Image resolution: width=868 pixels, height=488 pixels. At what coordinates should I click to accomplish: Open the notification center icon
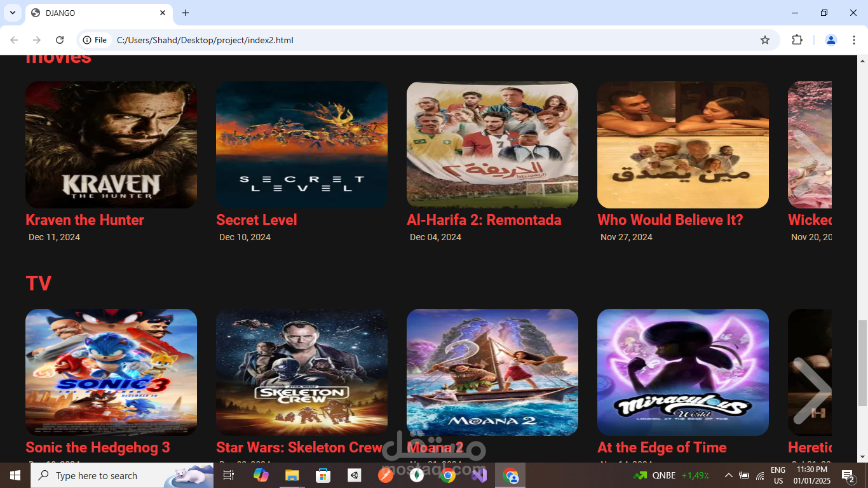click(848, 475)
